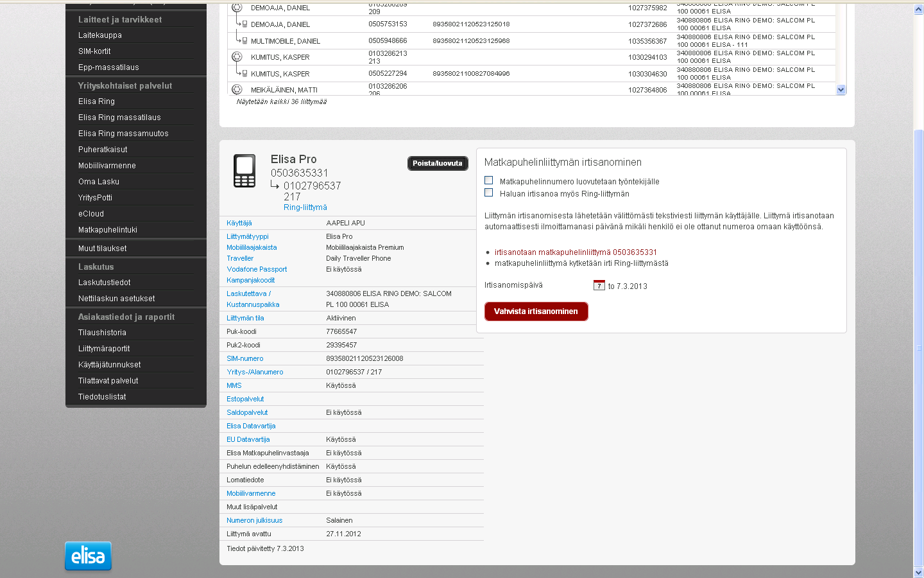Open Elisa Ring massatilaus
924x578 pixels.
click(x=119, y=118)
